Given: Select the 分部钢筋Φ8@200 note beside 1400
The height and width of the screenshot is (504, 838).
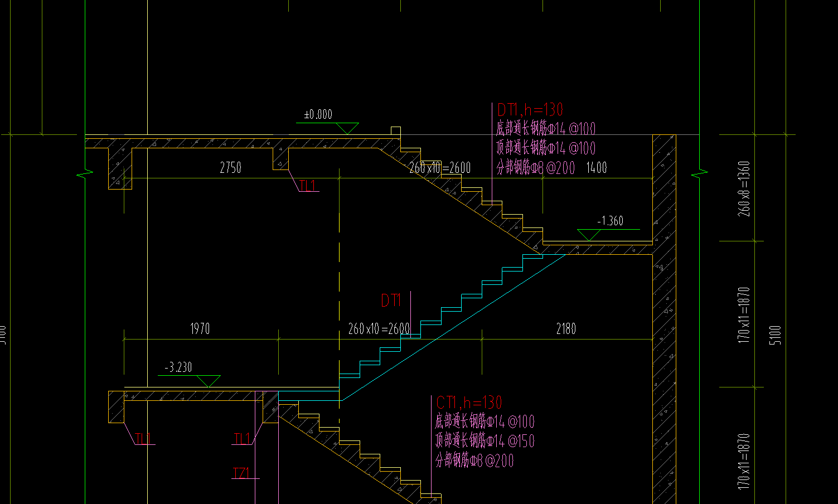Looking at the screenshot, I should coord(536,167).
